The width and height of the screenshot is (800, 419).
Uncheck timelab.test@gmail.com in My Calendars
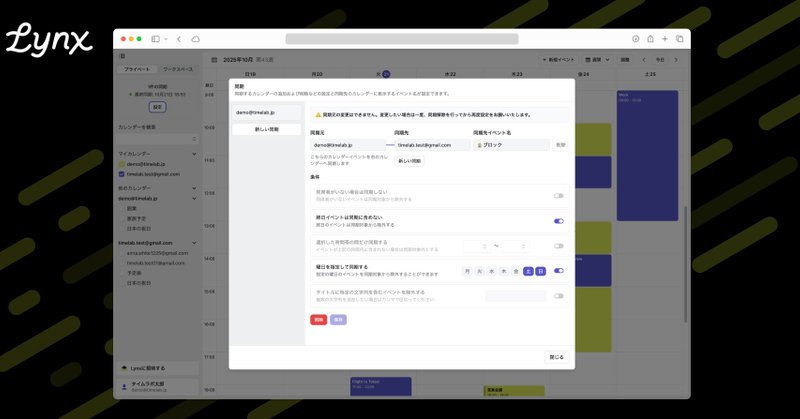click(121, 174)
